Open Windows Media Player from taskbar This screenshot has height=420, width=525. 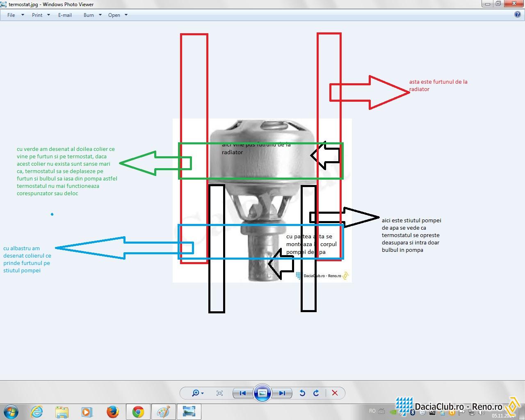(x=87, y=412)
